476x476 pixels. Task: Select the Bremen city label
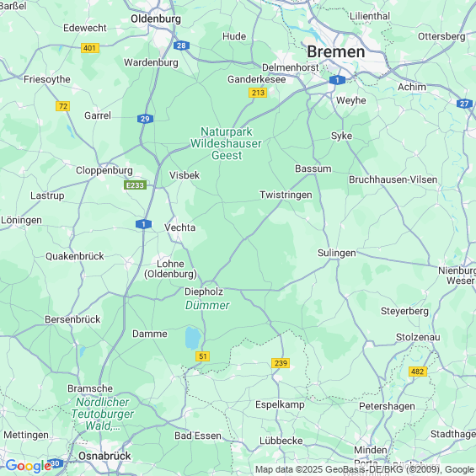336,51
